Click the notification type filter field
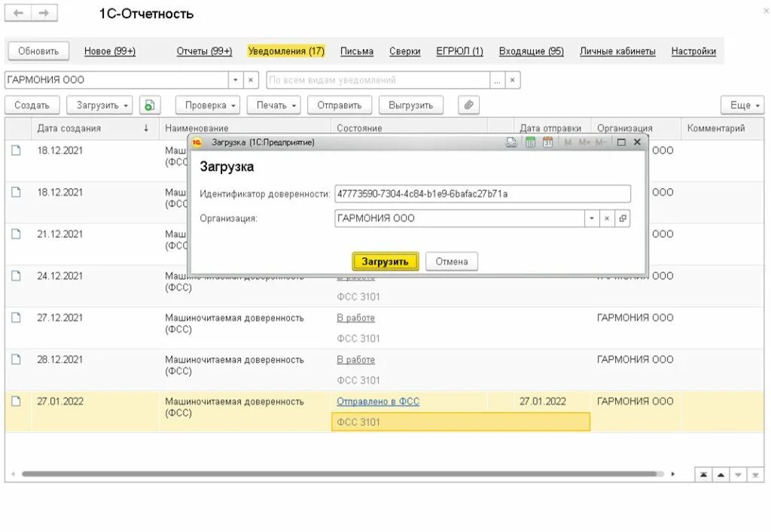Screen dimensions: 771x532 pyautogui.click(x=378, y=80)
